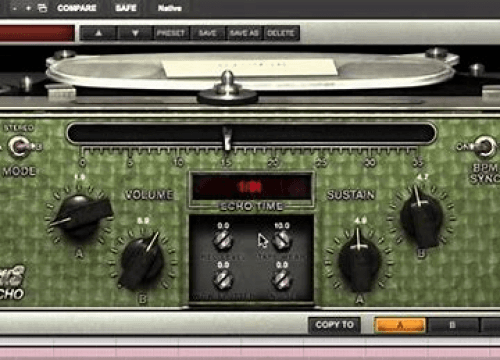Click the 5 mark on echo scale
The height and width of the screenshot is (360, 500).
[130, 163]
